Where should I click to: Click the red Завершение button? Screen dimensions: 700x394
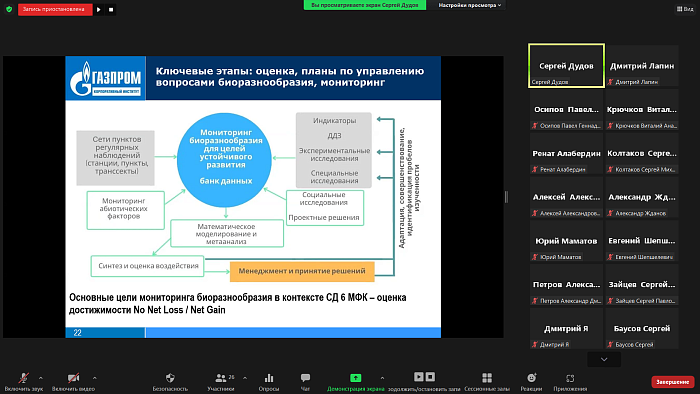[672, 382]
